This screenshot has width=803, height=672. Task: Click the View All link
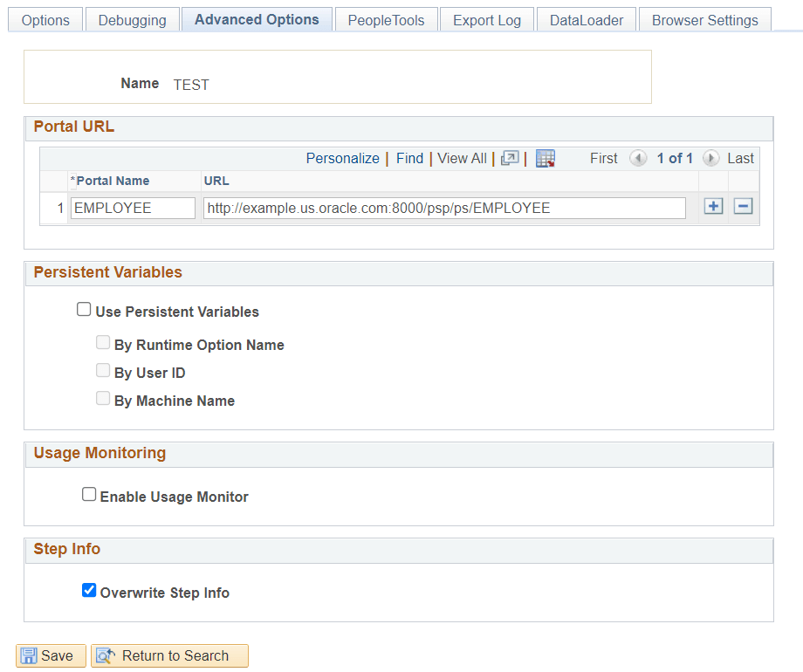click(462, 158)
